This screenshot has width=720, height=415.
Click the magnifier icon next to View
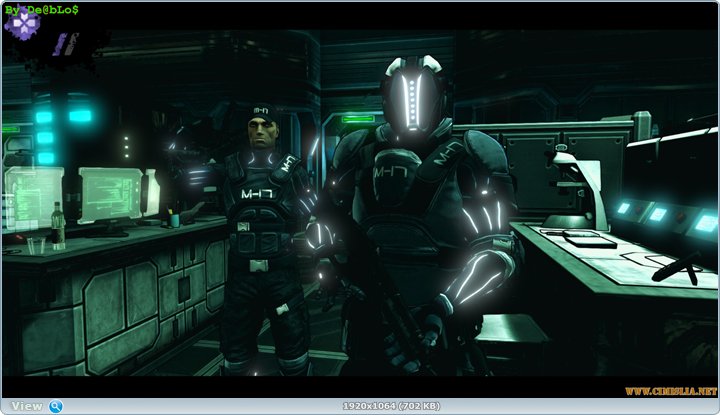click(56, 406)
